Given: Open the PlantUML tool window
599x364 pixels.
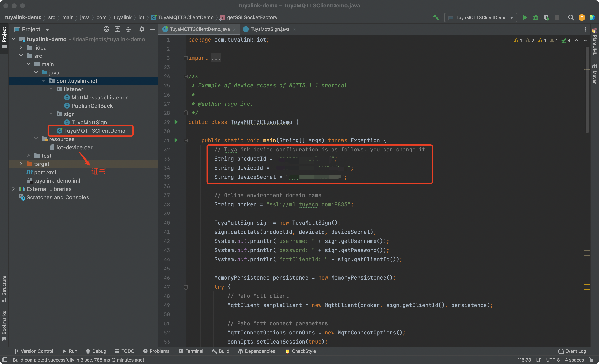Looking at the screenshot, I should pos(594,41).
